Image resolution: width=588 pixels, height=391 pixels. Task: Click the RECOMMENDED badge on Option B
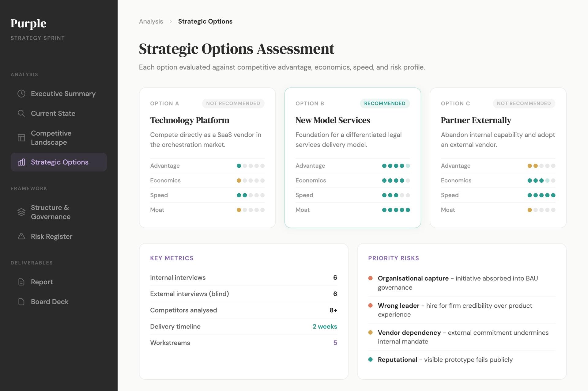click(x=385, y=103)
